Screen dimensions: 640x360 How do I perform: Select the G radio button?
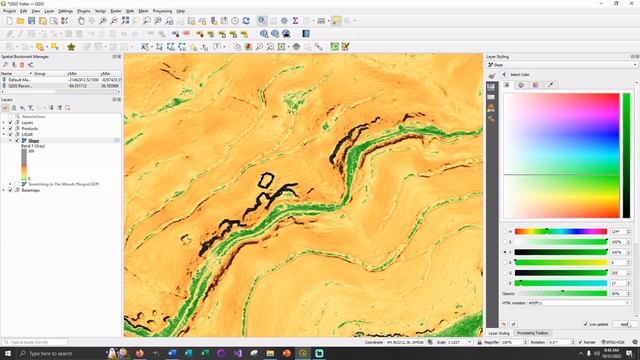pyautogui.click(x=506, y=273)
